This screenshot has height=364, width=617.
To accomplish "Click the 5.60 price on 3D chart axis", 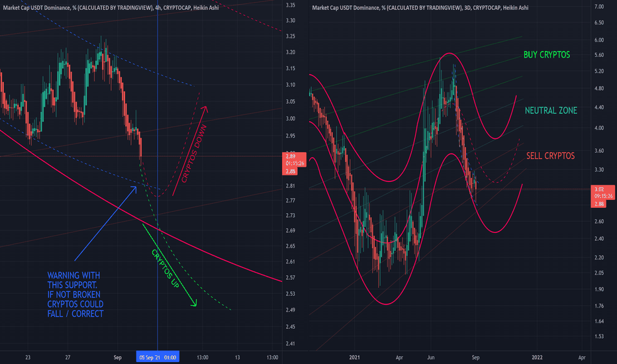I will [599, 55].
